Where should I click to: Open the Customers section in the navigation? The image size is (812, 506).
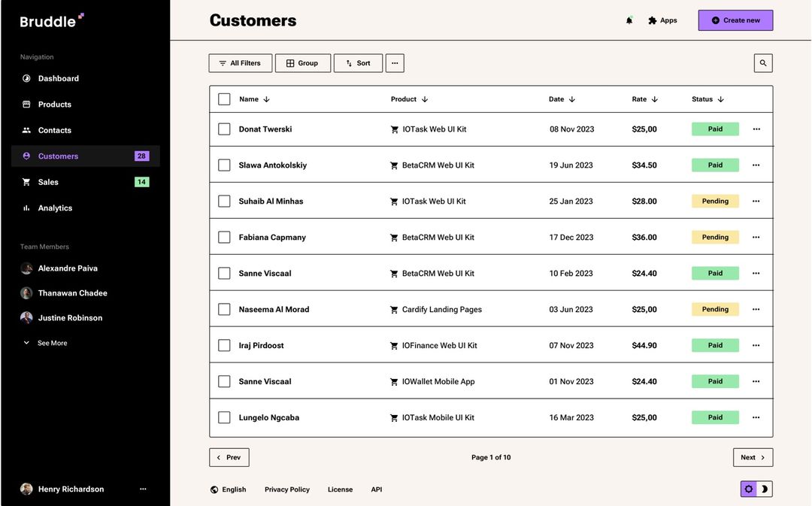56,154
